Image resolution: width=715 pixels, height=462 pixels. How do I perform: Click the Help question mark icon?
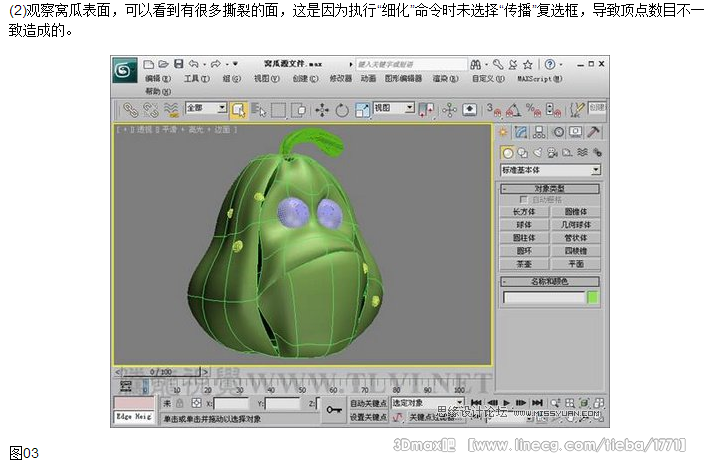550,65
